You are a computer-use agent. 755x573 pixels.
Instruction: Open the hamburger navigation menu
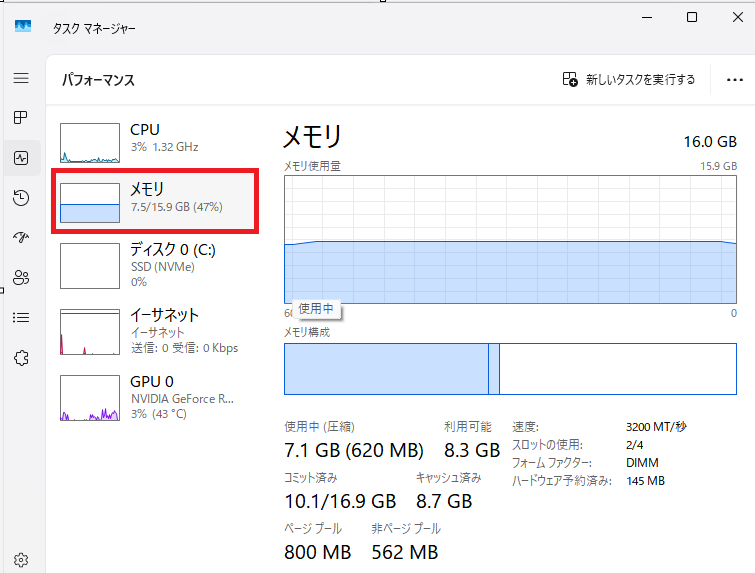click(x=21, y=78)
